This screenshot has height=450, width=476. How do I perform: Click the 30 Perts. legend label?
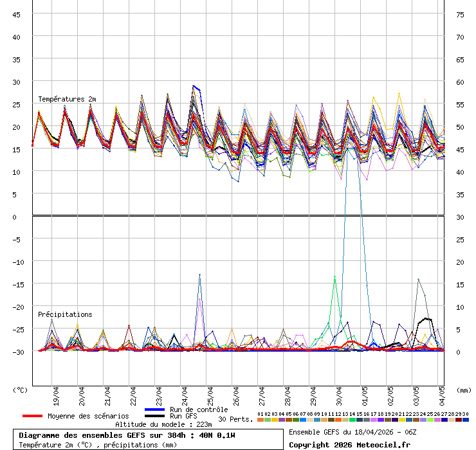click(235, 419)
